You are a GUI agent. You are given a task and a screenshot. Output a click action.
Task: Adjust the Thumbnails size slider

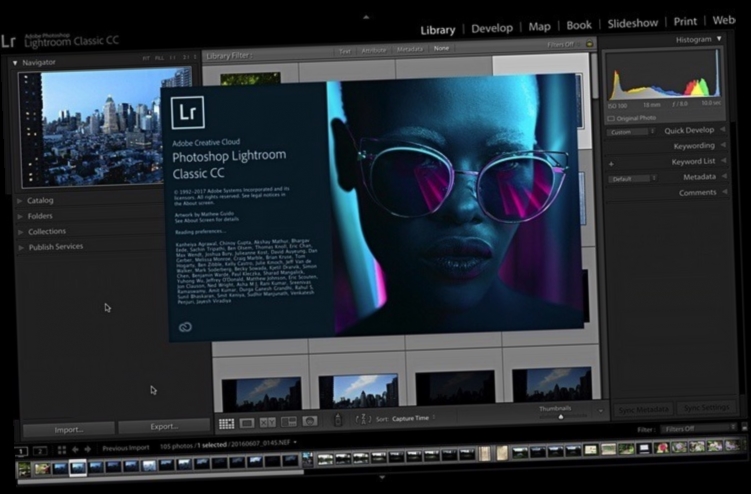pos(561,416)
